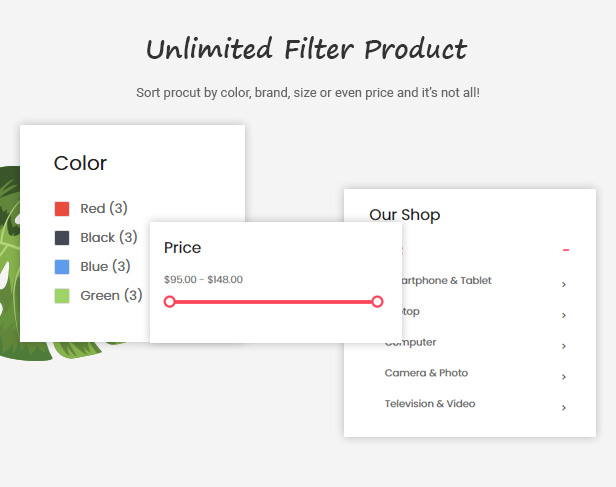Select the black color swatch

[x=62, y=238]
